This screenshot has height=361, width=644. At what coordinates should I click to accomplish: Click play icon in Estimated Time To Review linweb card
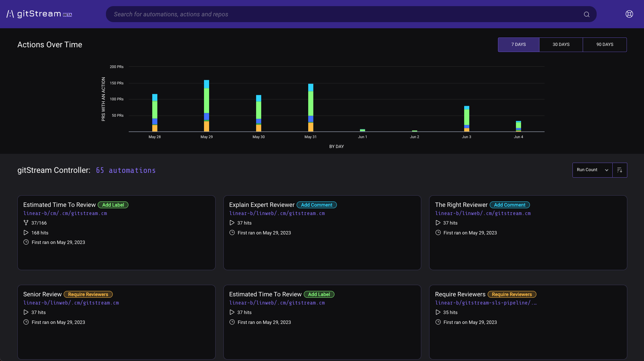click(232, 312)
